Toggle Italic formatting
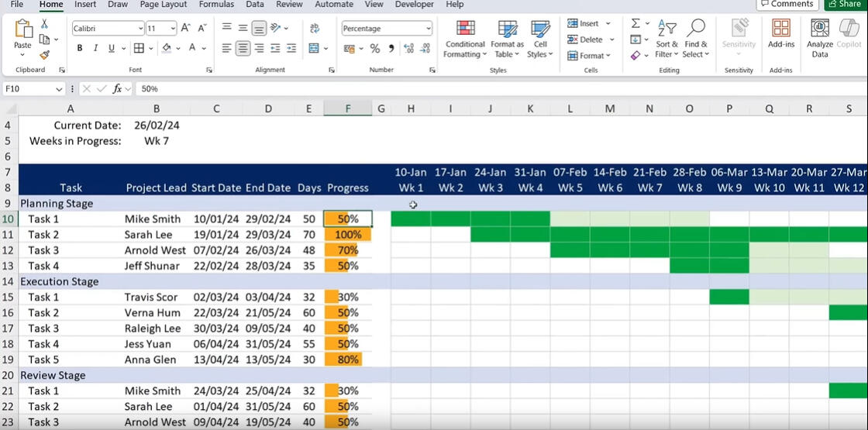The image size is (868, 430). (x=96, y=48)
